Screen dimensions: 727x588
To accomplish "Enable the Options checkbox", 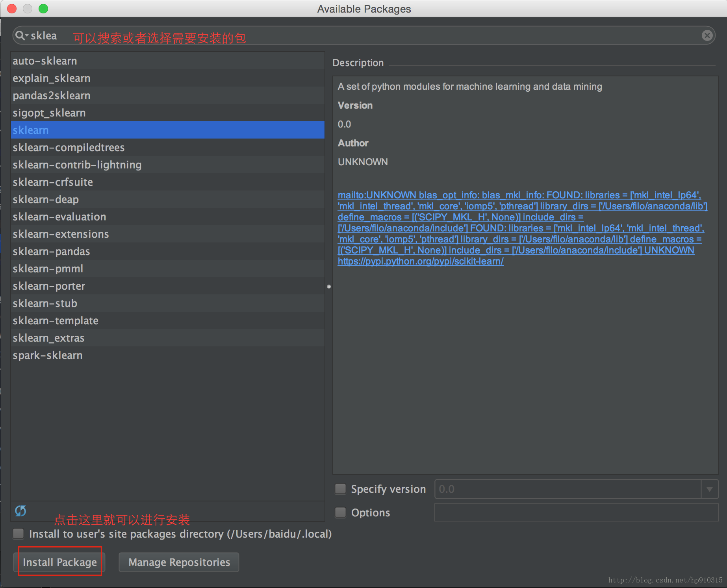I will 340,512.
